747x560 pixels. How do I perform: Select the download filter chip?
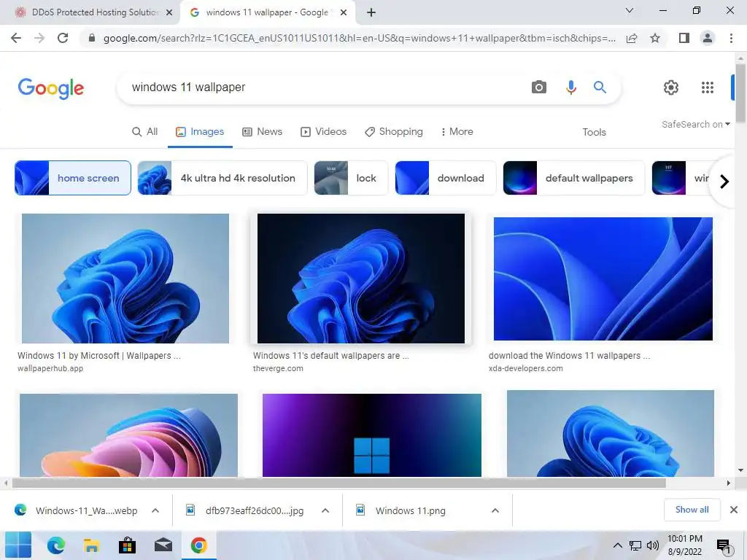pos(446,178)
